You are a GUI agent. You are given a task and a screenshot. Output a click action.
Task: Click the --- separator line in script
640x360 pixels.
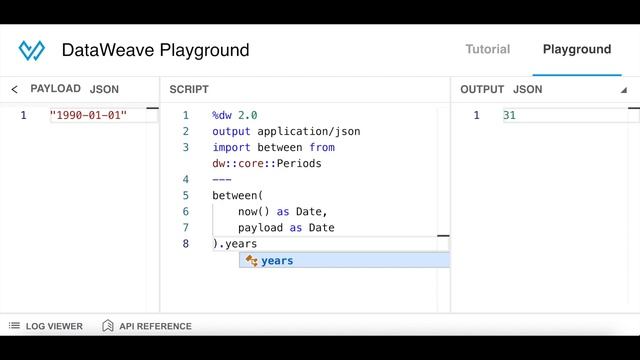(x=222, y=179)
